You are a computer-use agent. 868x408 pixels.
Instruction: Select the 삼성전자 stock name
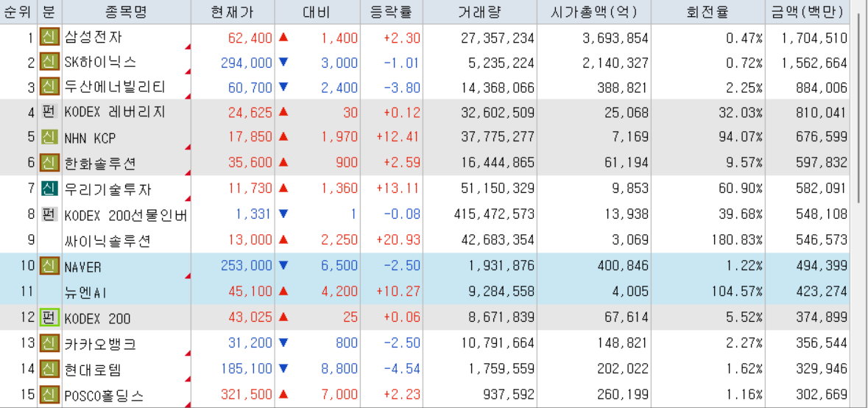click(x=93, y=38)
